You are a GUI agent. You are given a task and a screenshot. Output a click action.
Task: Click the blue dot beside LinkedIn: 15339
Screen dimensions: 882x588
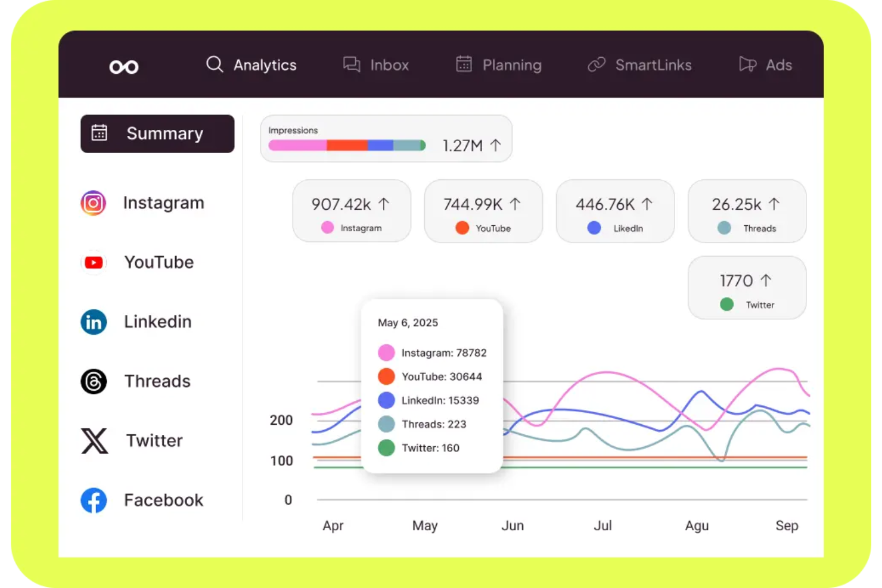386,400
